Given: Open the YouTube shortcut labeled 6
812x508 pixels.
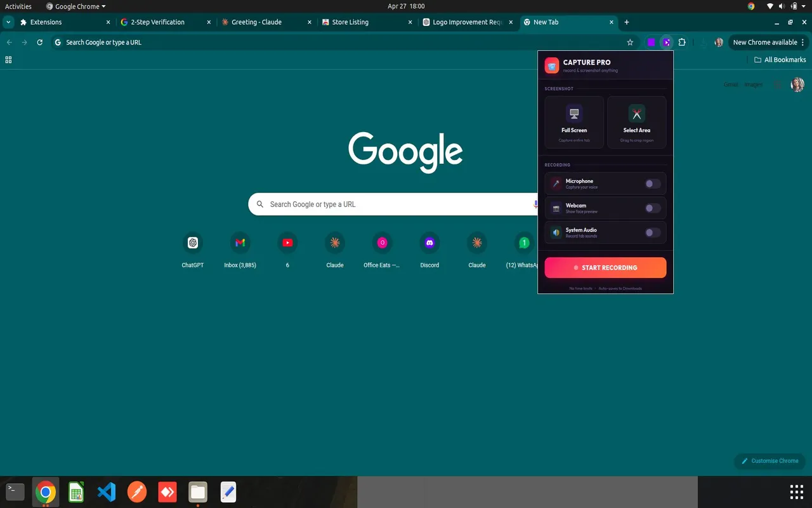Looking at the screenshot, I should (x=287, y=250).
